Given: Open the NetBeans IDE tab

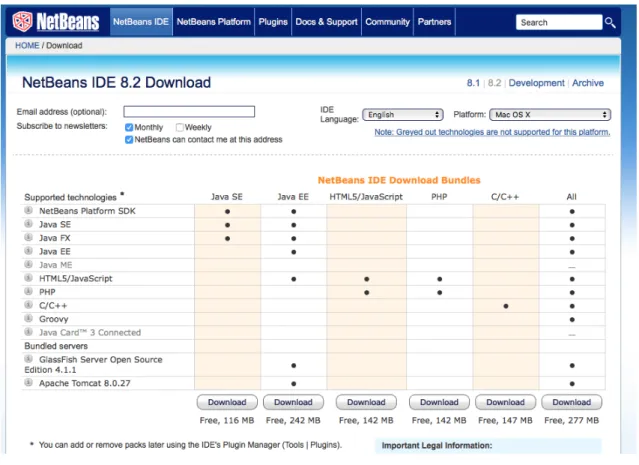Looking at the screenshot, I should tap(141, 22).
